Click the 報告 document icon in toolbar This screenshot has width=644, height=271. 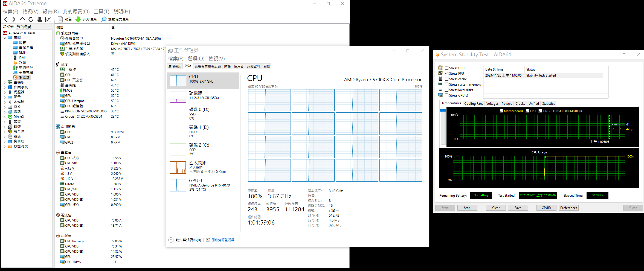click(x=60, y=19)
